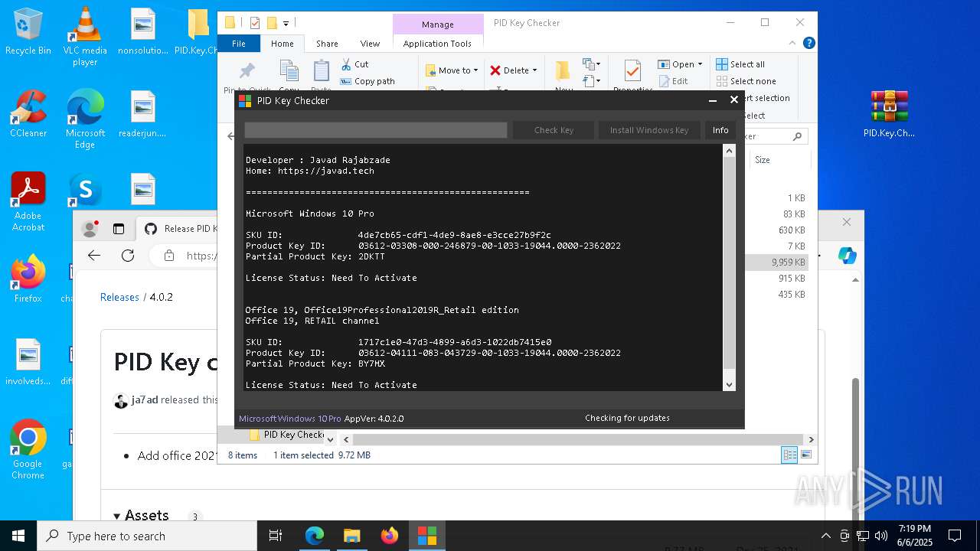The image size is (980, 551).
Task: Click the browser Back arrow
Action: coord(94,256)
